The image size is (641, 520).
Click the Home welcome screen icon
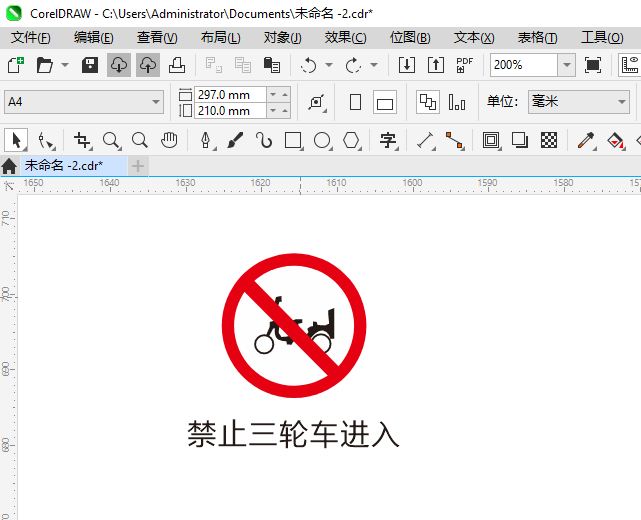pyautogui.click(x=9, y=166)
